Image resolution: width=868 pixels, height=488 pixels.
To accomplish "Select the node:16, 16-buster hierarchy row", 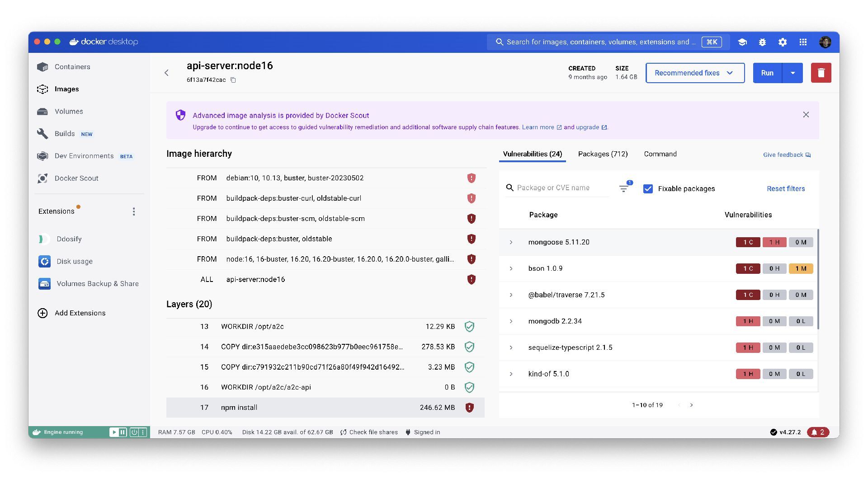I will tap(326, 259).
